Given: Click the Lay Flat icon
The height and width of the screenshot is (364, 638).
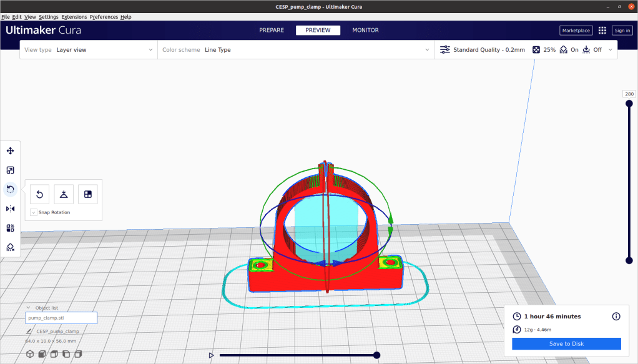Looking at the screenshot, I should (64, 194).
